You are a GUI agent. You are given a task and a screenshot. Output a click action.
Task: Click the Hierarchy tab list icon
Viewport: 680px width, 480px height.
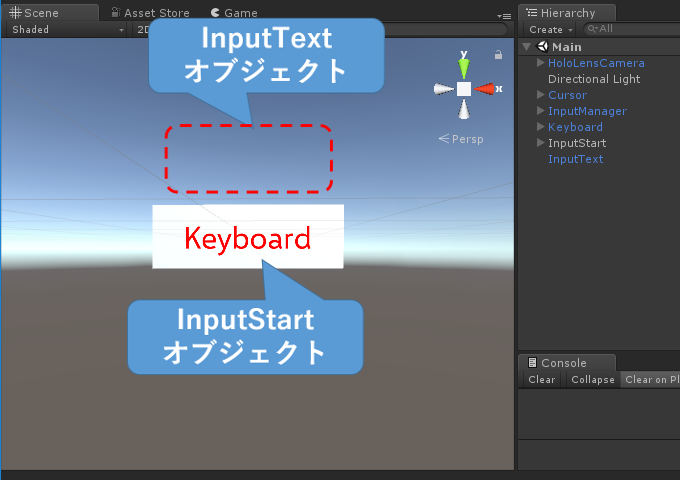[532, 13]
